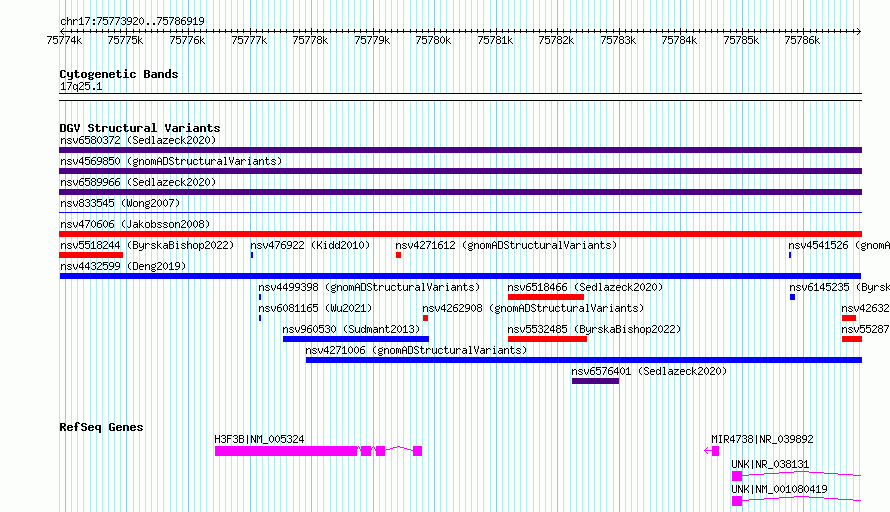Click nsv6589966 (Sedlazeck2020) label
Viewport: 890px width, 512px height.
coord(138,182)
